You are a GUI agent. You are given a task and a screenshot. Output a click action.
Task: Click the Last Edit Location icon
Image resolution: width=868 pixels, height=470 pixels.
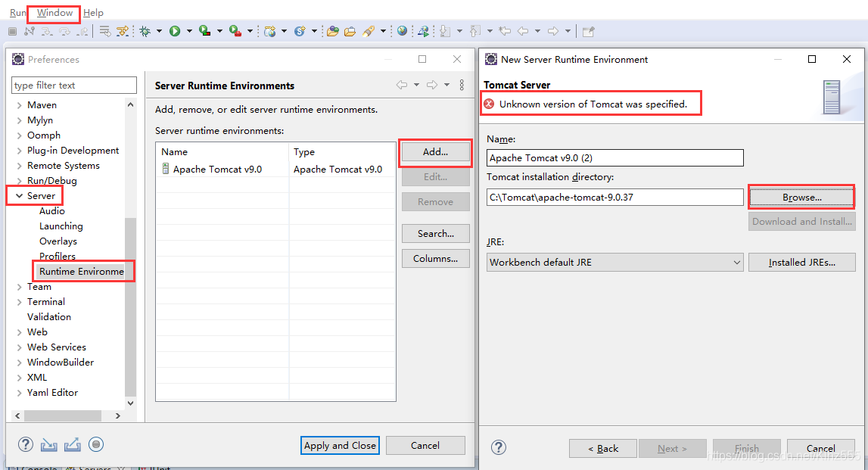(504, 32)
